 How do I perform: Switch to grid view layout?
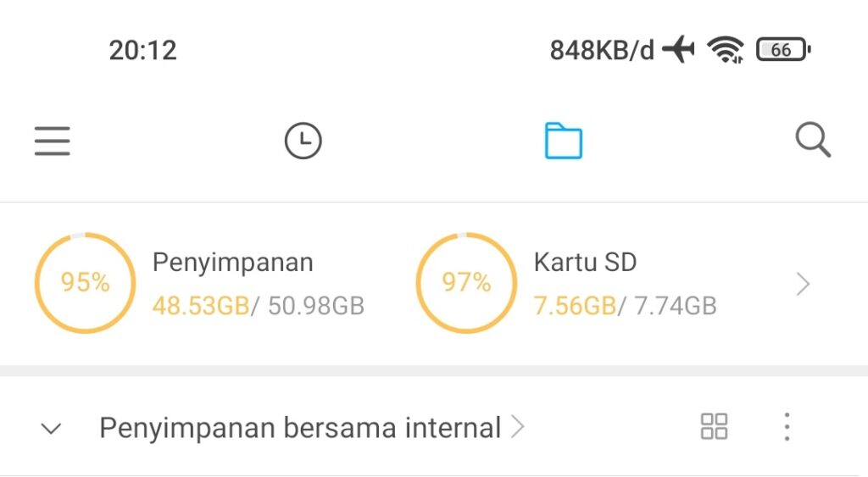click(714, 427)
